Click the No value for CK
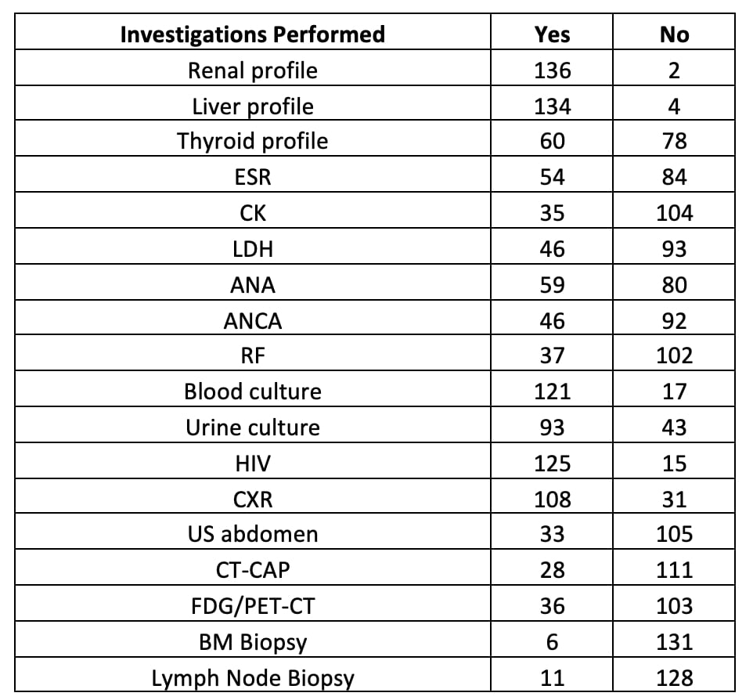753x700 pixels. [x=674, y=213]
